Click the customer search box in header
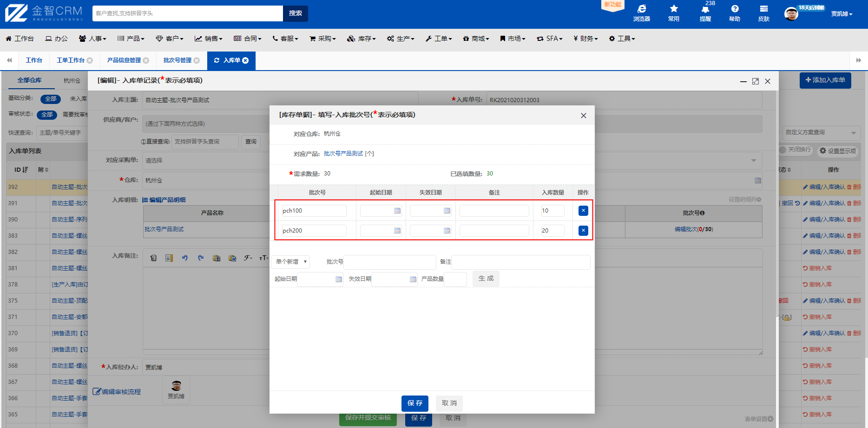Screen dimensions: 868x428 click(188, 13)
